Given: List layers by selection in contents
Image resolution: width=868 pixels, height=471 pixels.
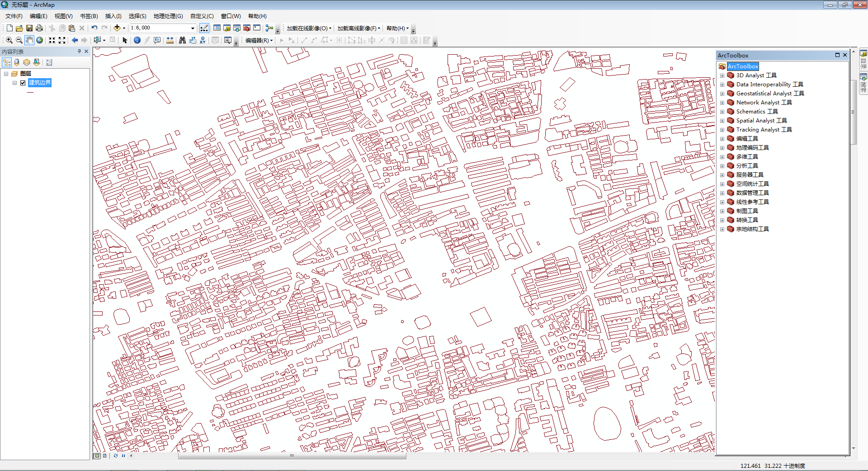Looking at the screenshot, I should [x=37, y=62].
